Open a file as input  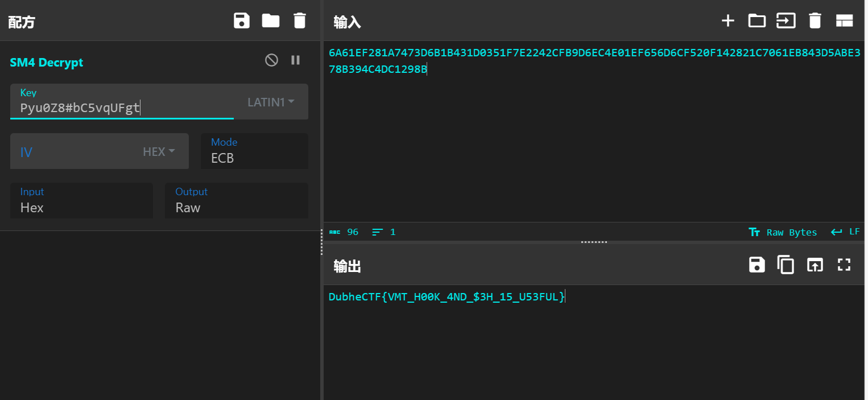tap(757, 20)
